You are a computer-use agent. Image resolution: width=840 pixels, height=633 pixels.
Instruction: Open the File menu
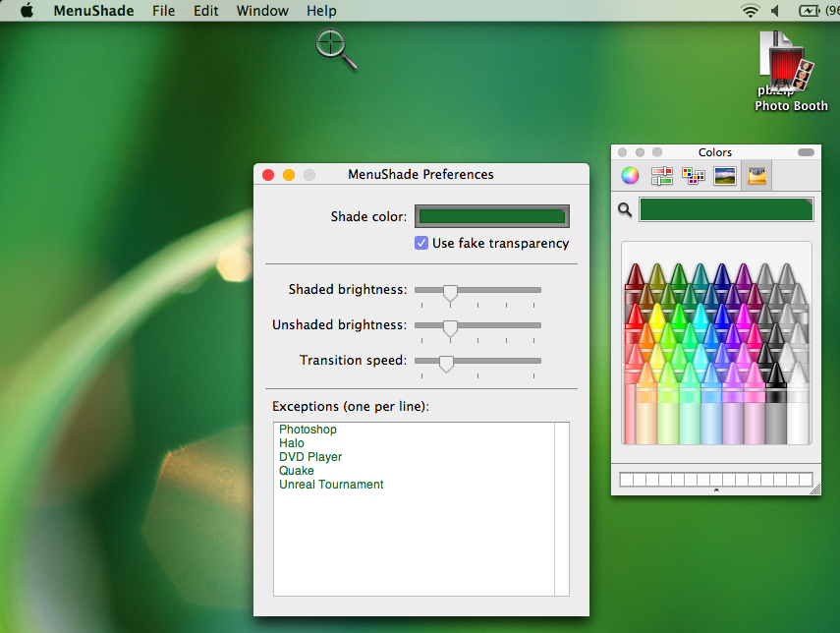coord(163,11)
